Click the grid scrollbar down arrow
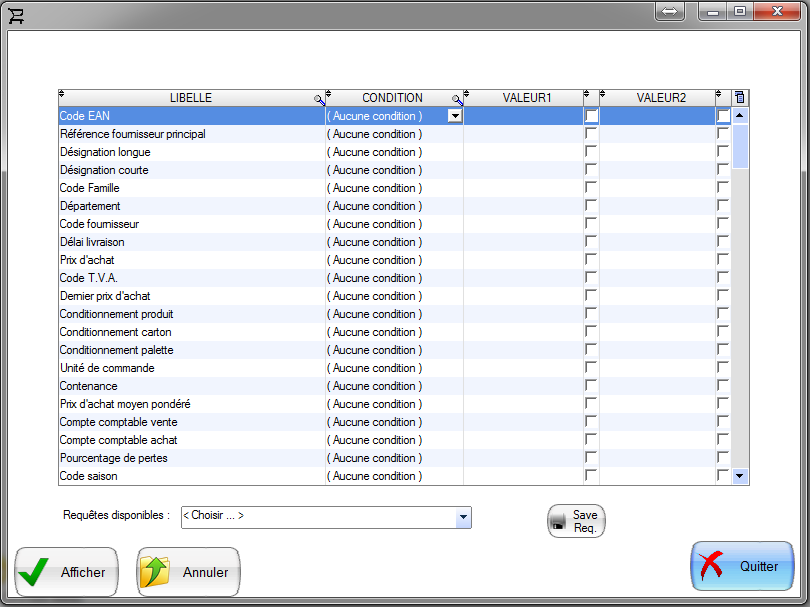The height and width of the screenshot is (607, 810). (740, 477)
